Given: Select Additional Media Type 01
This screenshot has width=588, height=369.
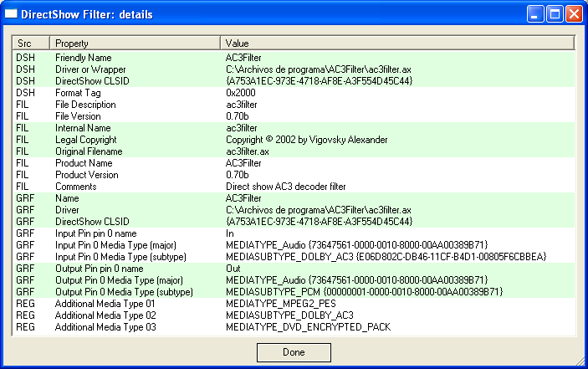Looking at the screenshot, I should (x=105, y=304).
